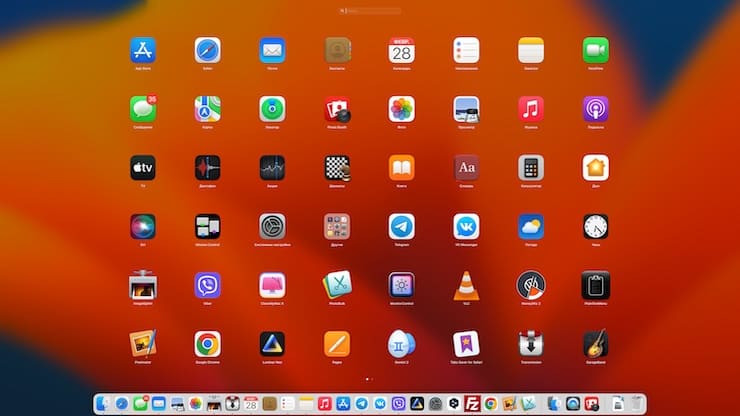Open Notes in the Launchpad grid
The width and height of the screenshot is (740, 416).
pyautogui.click(x=531, y=50)
